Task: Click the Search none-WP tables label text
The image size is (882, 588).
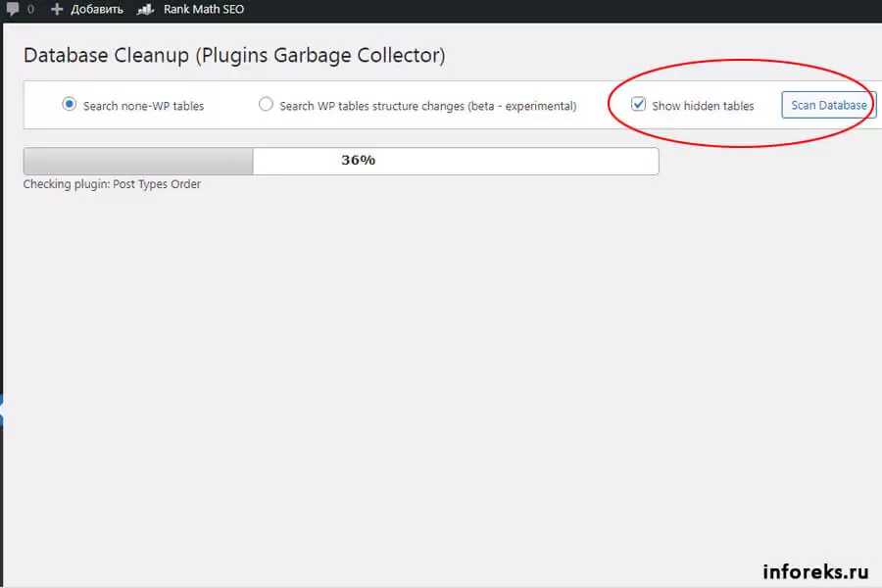Action: tap(143, 106)
